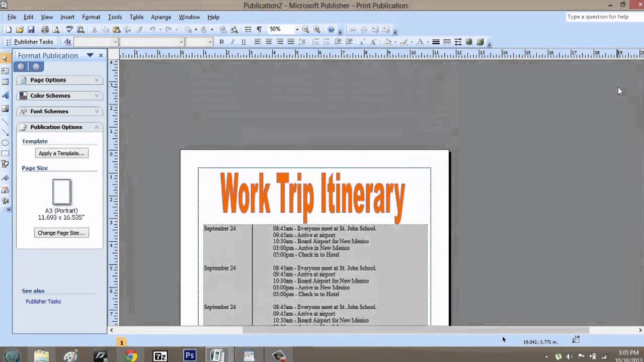This screenshot has height=362, width=644.
Task: Expand the Font Schemes section
Action: (x=59, y=111)
